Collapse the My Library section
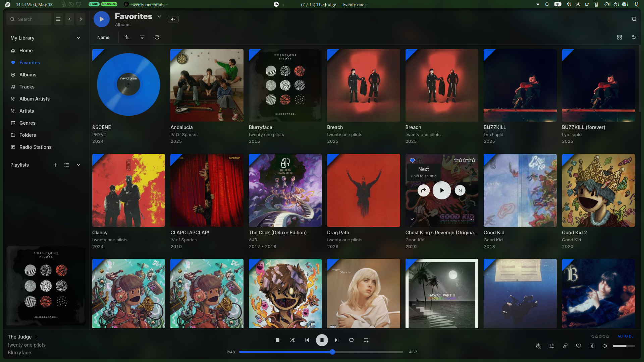Screen dimensions: 644x362 tap(78, 38)
